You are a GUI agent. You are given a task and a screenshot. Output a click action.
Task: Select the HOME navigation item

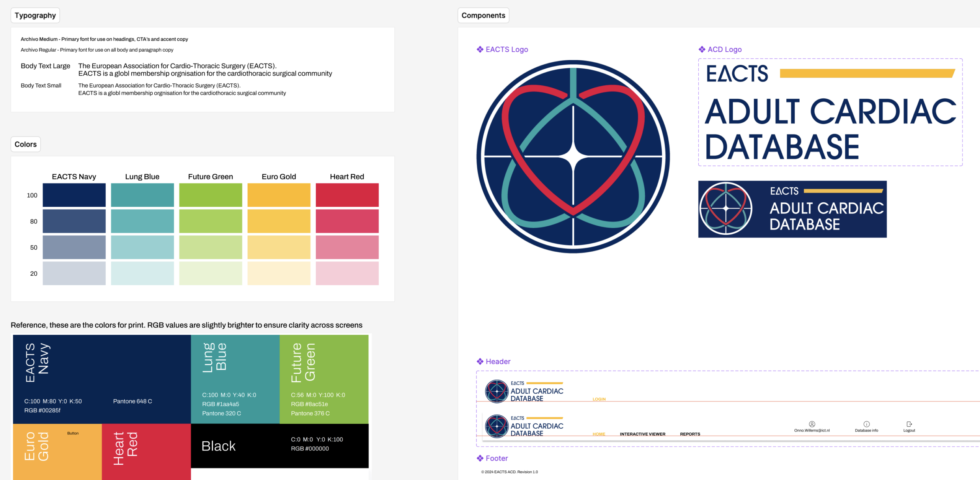[x=599, y=434]
